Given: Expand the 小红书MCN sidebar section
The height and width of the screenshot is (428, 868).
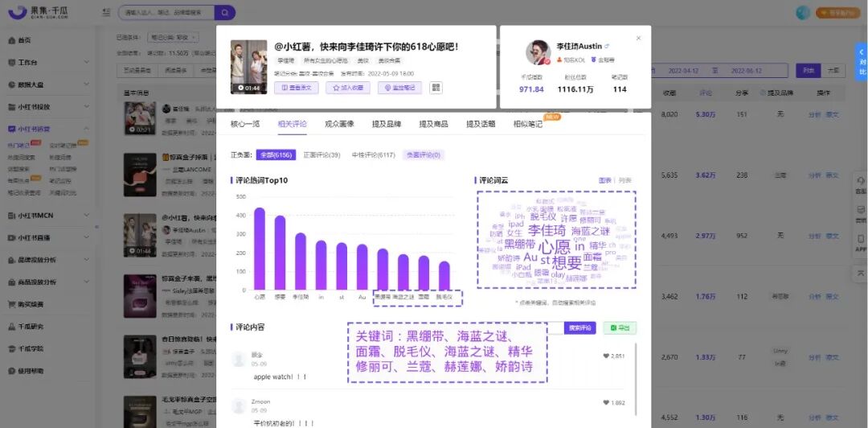Looking at the screenshot, I should point(49,215).
